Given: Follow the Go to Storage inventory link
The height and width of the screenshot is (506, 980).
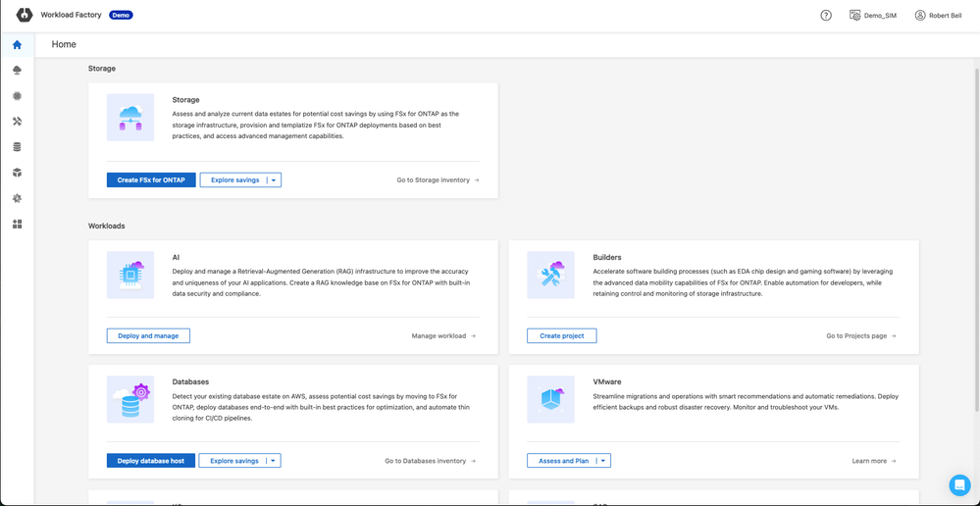Looking at the screenshot, I should click(x=438, y=180).
